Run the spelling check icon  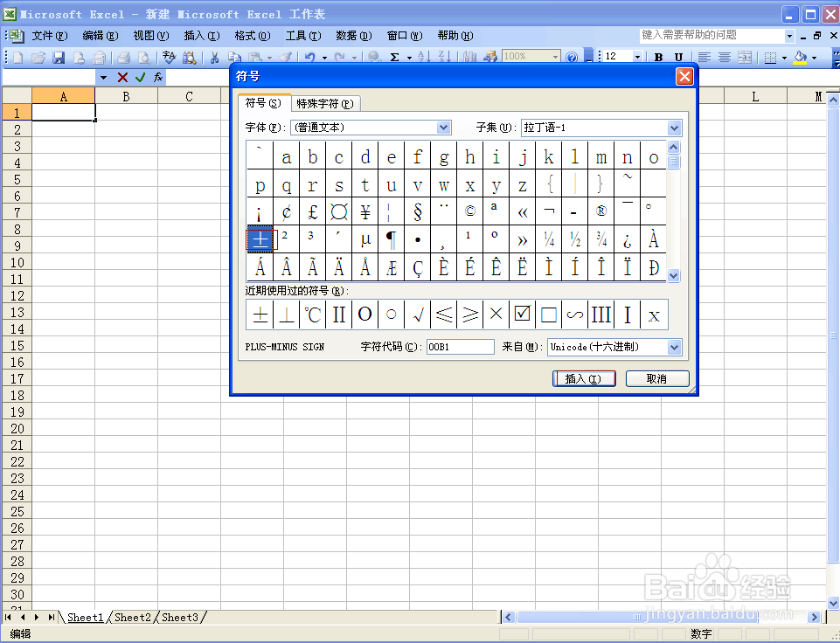(170, 58)
